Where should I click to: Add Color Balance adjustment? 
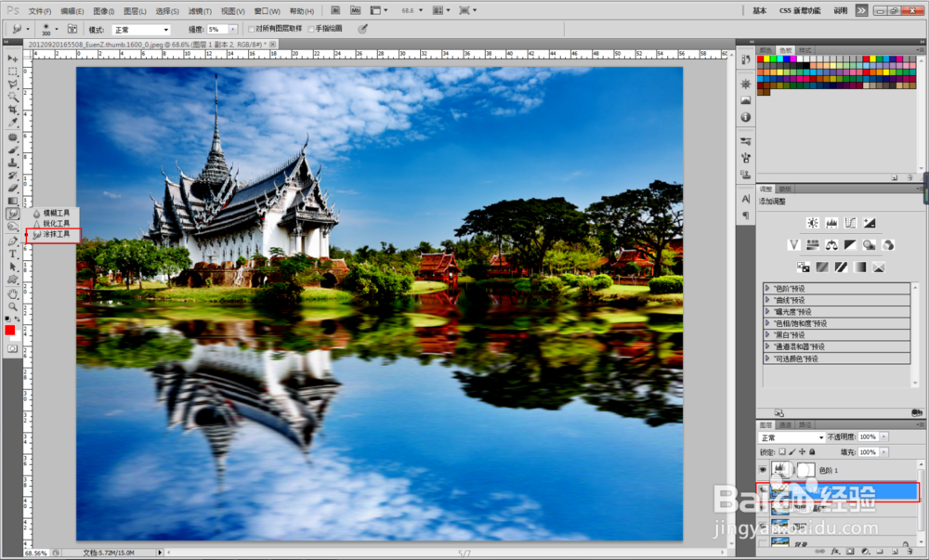(x=831, y=244)
